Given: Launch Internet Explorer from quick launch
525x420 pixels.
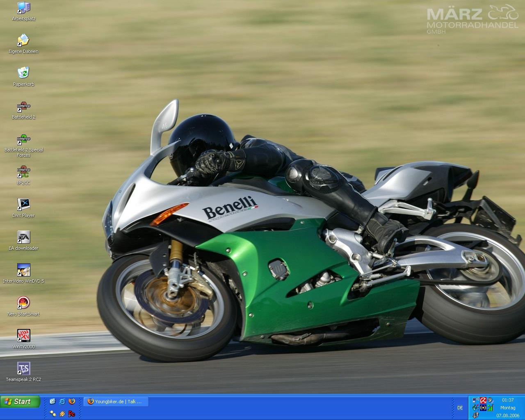Looking at the screenshot, I should [62, 402].
